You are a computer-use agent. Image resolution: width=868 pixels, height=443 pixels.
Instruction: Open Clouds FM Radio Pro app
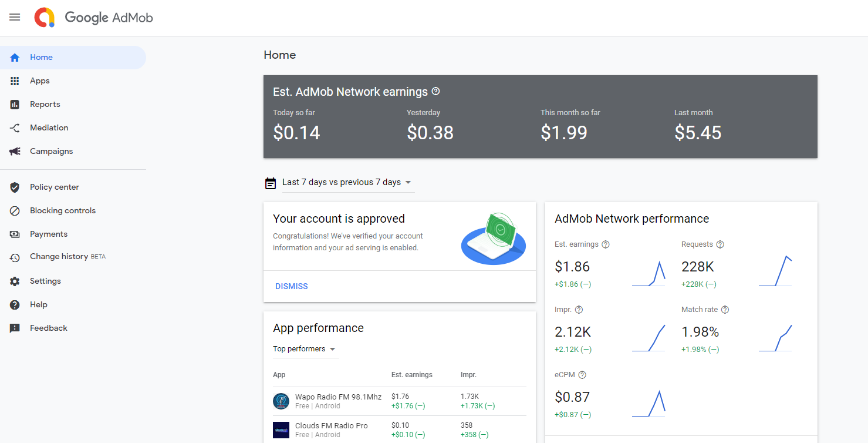pos(332,425)
